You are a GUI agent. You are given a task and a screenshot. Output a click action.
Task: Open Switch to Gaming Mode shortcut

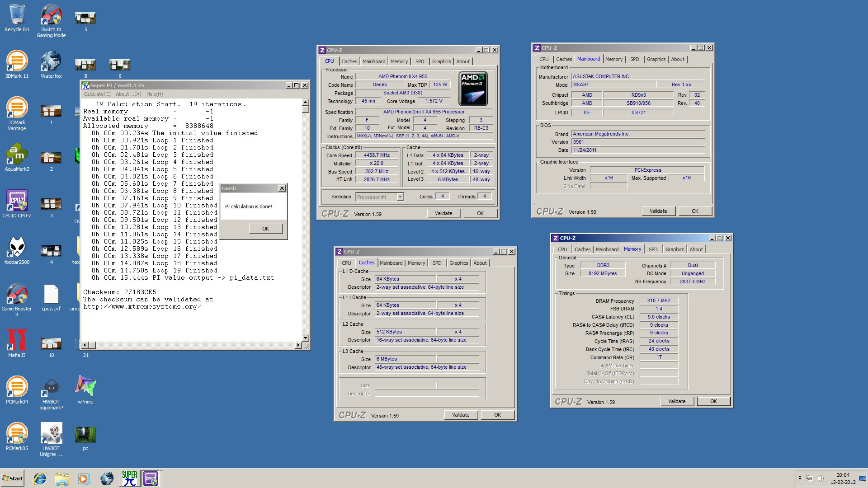(x=51, y=20)
